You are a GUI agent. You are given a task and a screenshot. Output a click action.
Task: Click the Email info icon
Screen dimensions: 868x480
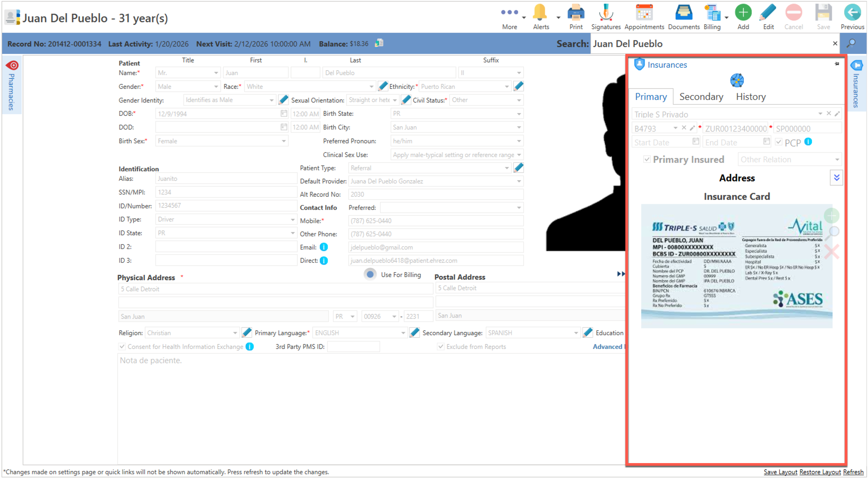[324, 247]
